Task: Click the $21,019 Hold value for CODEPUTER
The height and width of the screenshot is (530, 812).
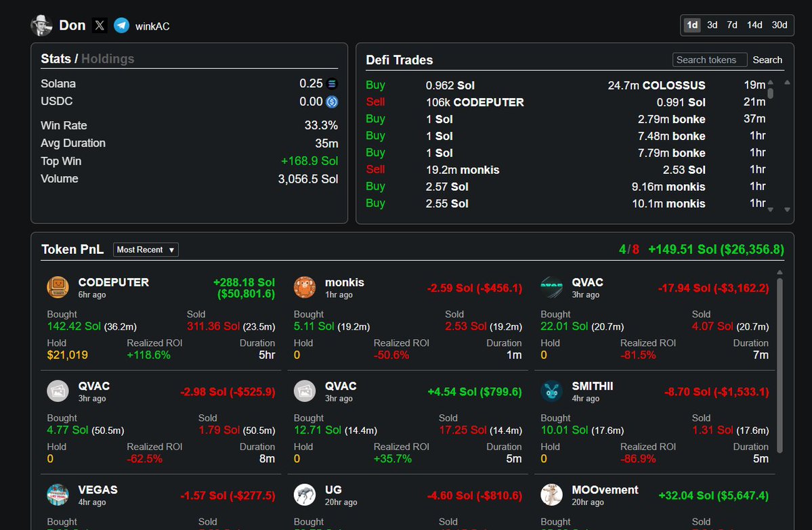Action: click(67, 355)
